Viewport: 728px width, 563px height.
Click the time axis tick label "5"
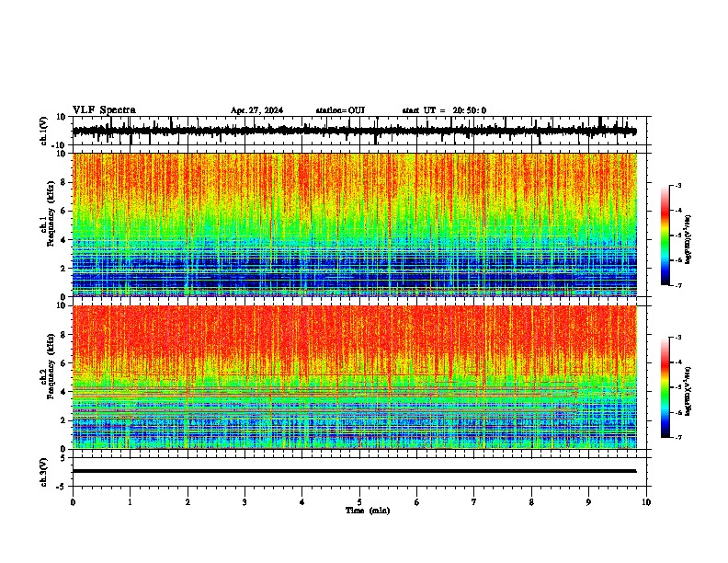(x=359, y=502)
